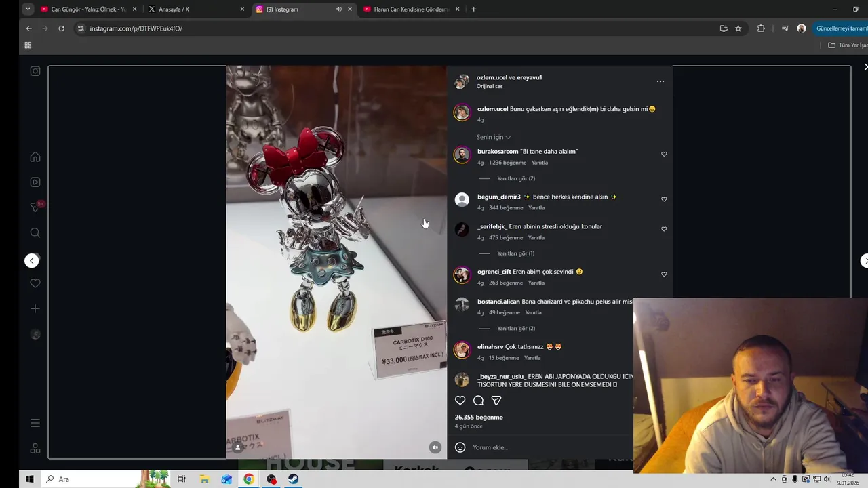Open the Meta apps grid icon

[35, 449]
